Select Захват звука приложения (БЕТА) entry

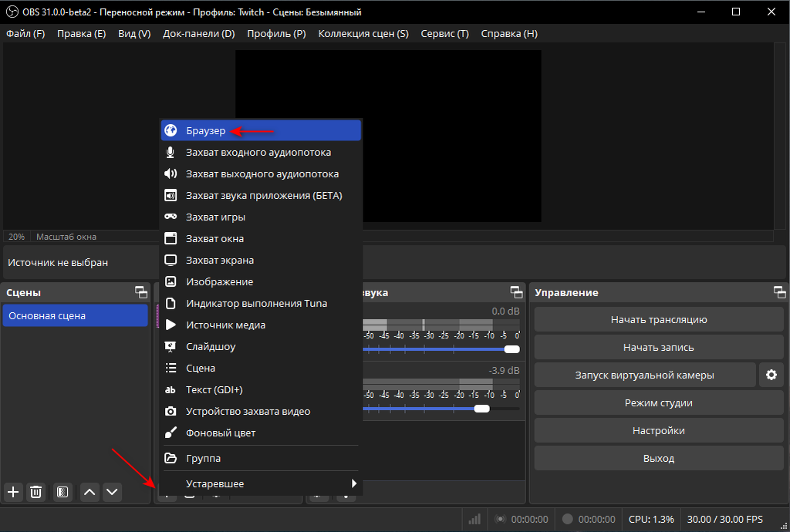(x=261, y=195)
